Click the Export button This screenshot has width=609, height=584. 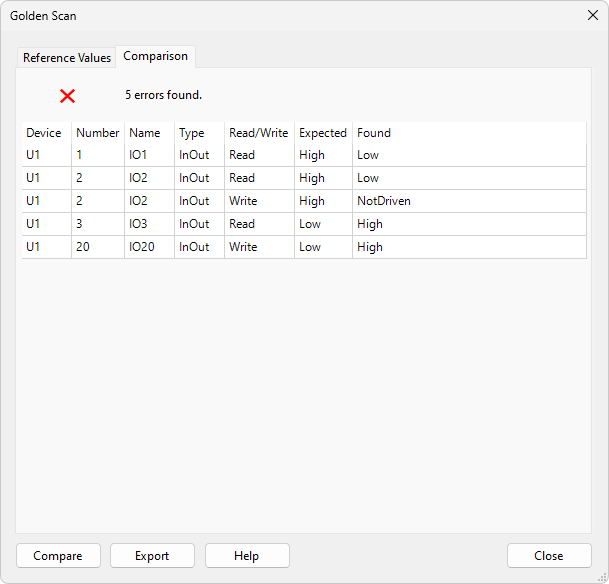click(x=152, y=556)
